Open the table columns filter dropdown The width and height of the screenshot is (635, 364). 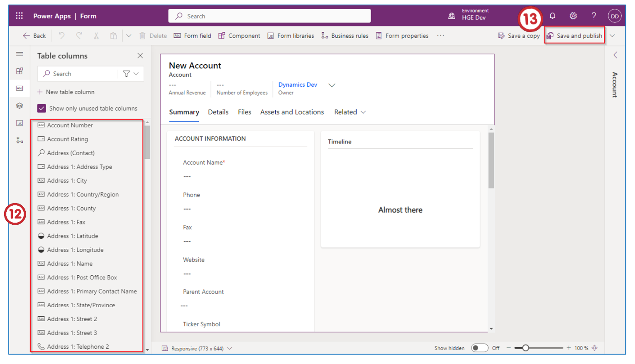(x=131, y=74)
